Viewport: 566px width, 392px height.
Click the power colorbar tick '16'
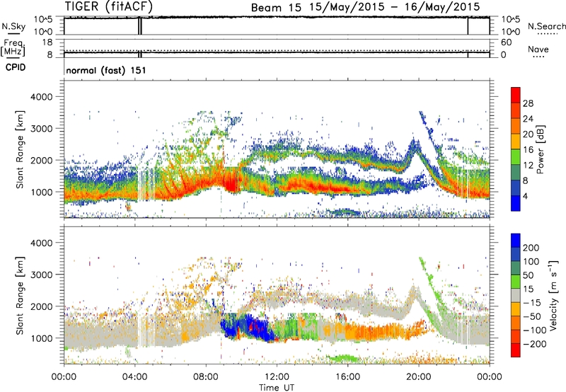(528, 150)
